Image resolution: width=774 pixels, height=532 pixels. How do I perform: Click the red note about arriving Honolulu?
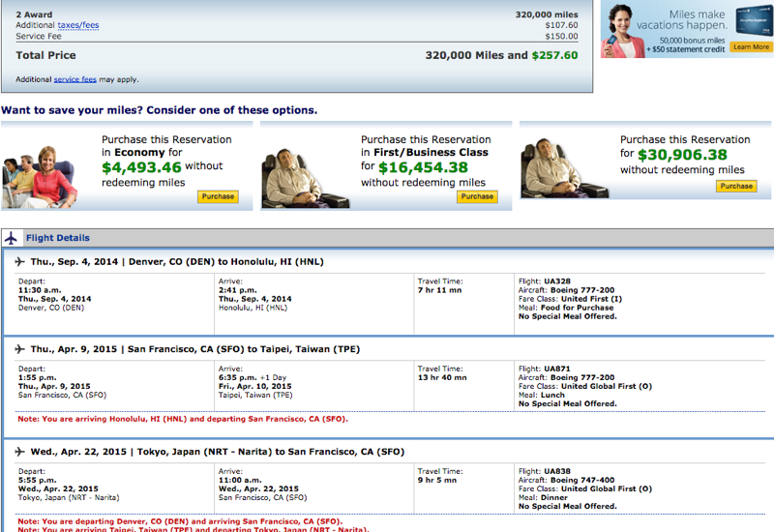[183, 419]
